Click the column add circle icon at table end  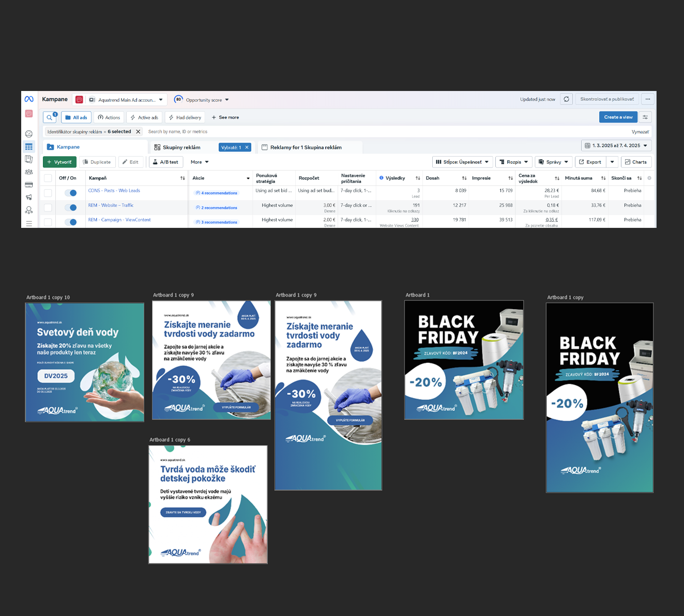coord(649,178)
